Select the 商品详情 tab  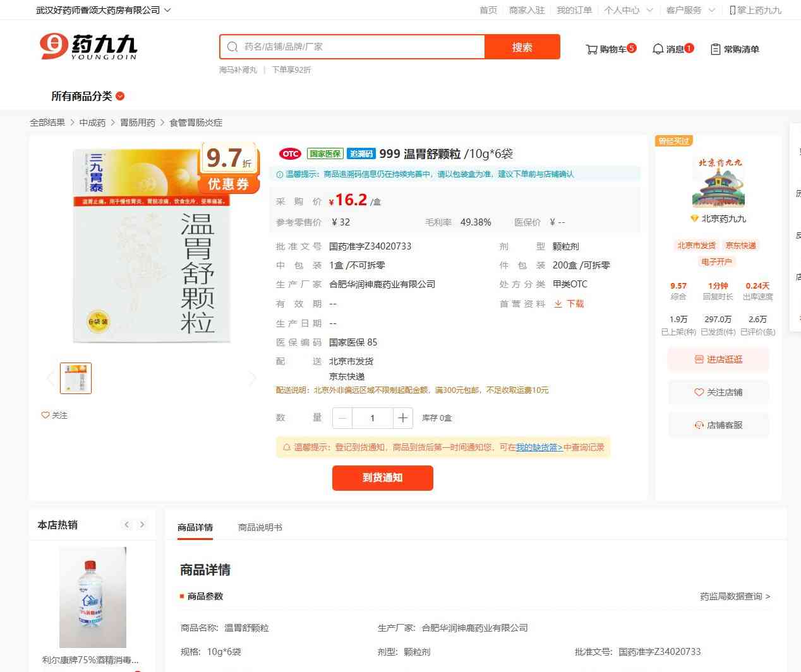click(x=195, y=527)
